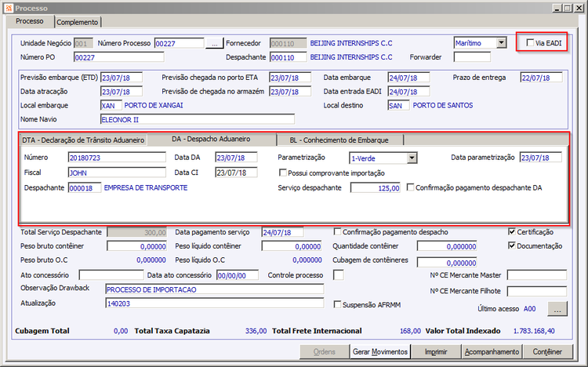
Task: Switch to the Complemento tab
Action: coord(78,22)
